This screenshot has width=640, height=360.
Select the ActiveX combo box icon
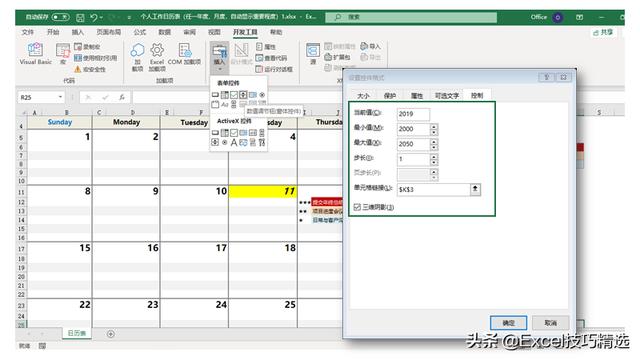point(225,133)
